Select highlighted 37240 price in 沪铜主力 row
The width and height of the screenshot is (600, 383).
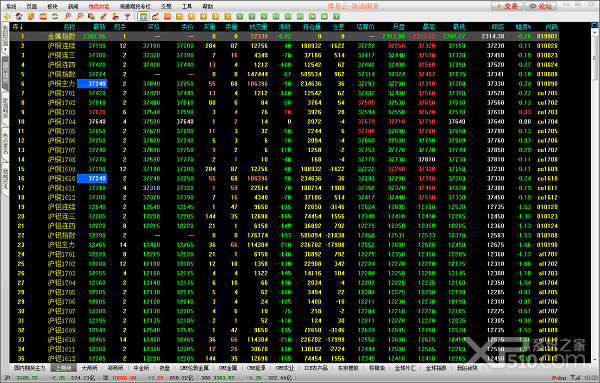tap(92, 83)
